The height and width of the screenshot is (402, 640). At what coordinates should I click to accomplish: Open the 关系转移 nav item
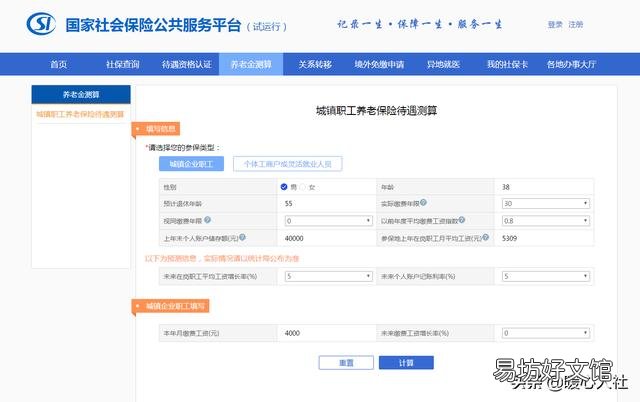coord(315,64)
